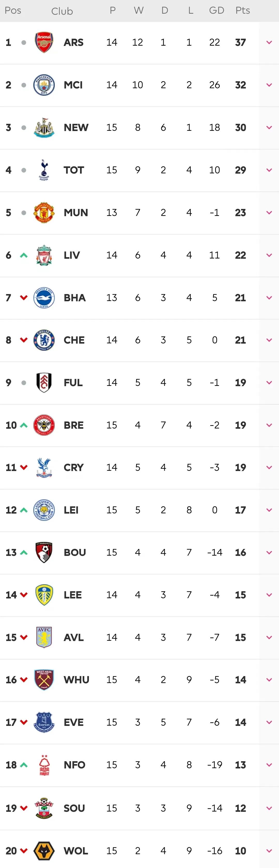Image resolution: width=279 pixels, height=868 pixels.
Task: Click the GD column header
Action: pos(216,10)
